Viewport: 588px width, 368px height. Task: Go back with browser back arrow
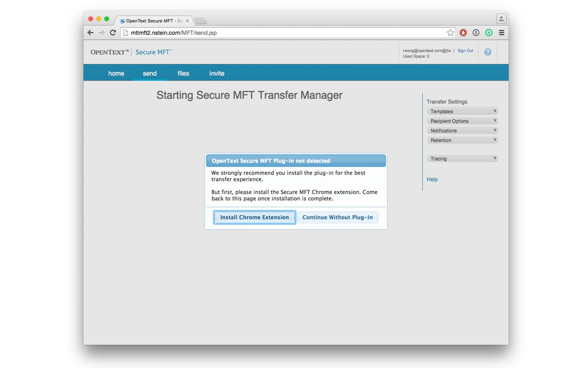click(90, 33)
